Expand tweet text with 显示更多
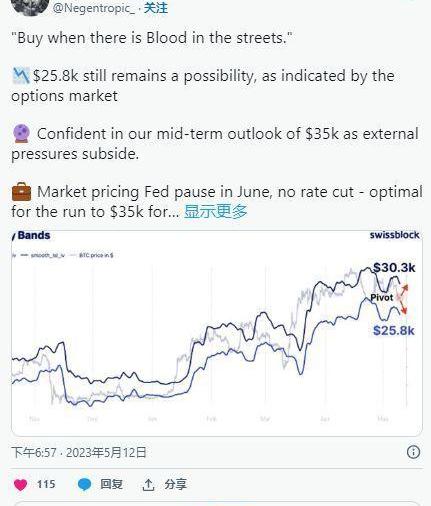 click(x=216, y=211)
